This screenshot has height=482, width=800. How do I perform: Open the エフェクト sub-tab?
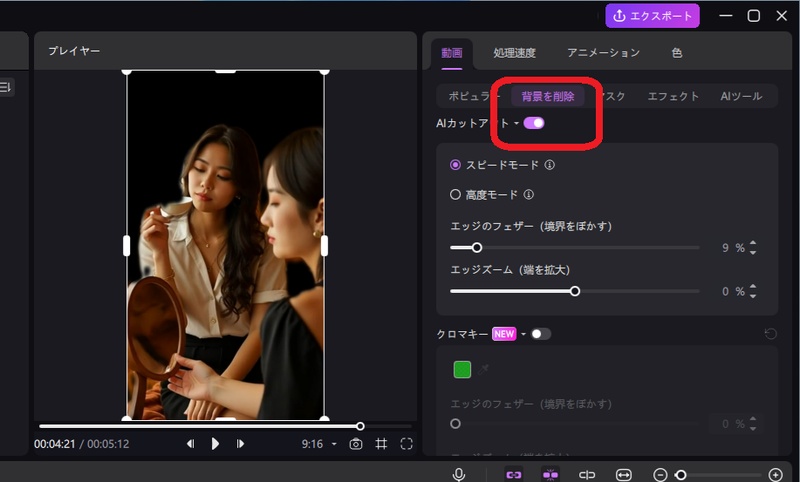click(x=672, y=96)
